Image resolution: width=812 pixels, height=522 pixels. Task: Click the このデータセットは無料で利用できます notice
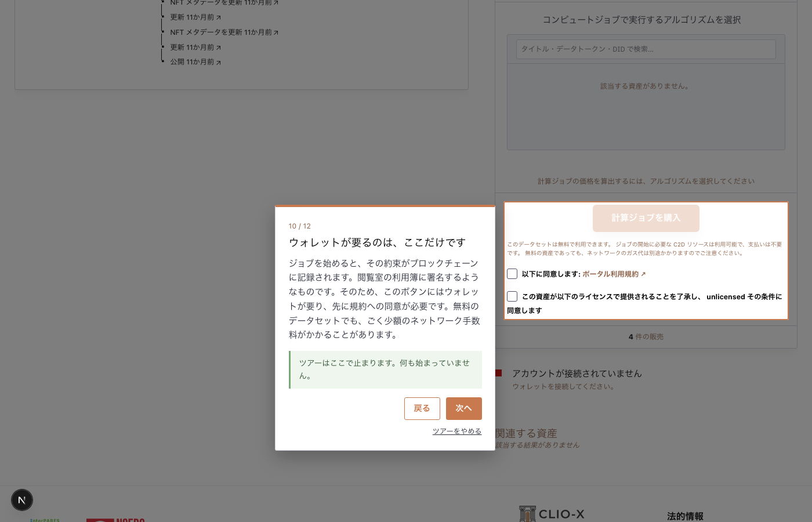(645, 248)
